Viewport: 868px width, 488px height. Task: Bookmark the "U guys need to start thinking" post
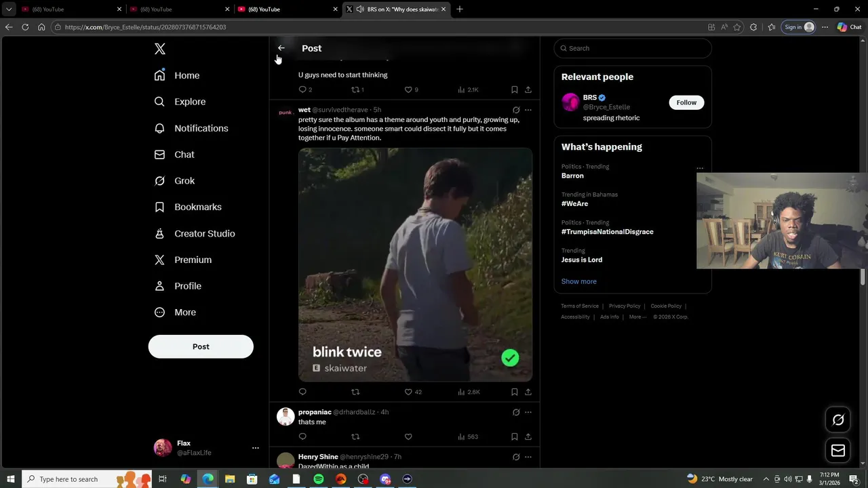[x=515, y=89]
